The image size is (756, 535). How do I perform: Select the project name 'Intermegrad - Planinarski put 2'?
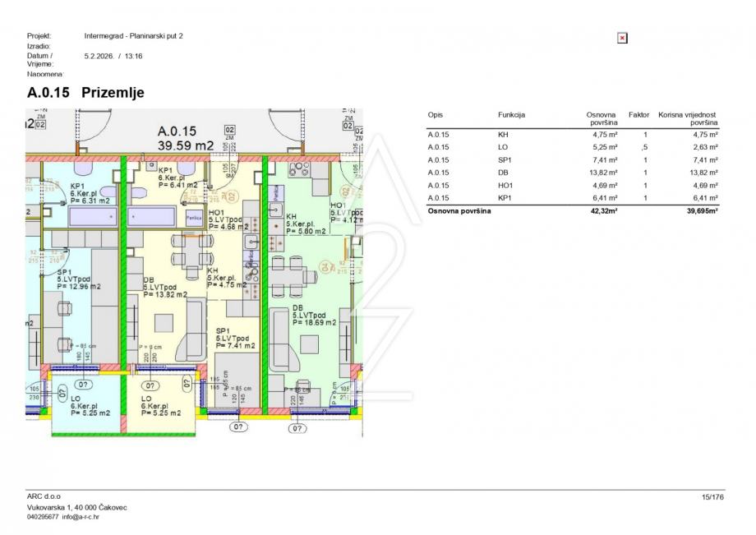pyautogui.click(x=134, y=35)
